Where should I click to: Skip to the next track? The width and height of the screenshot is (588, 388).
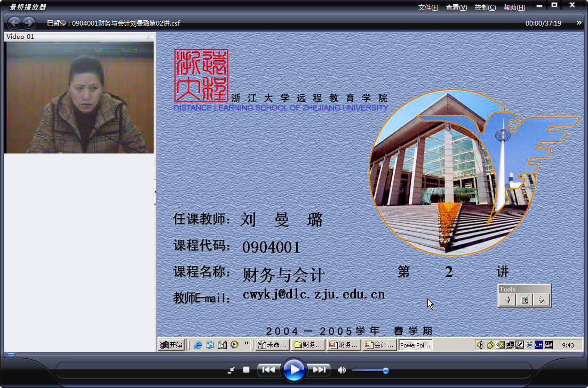[319, 370]
